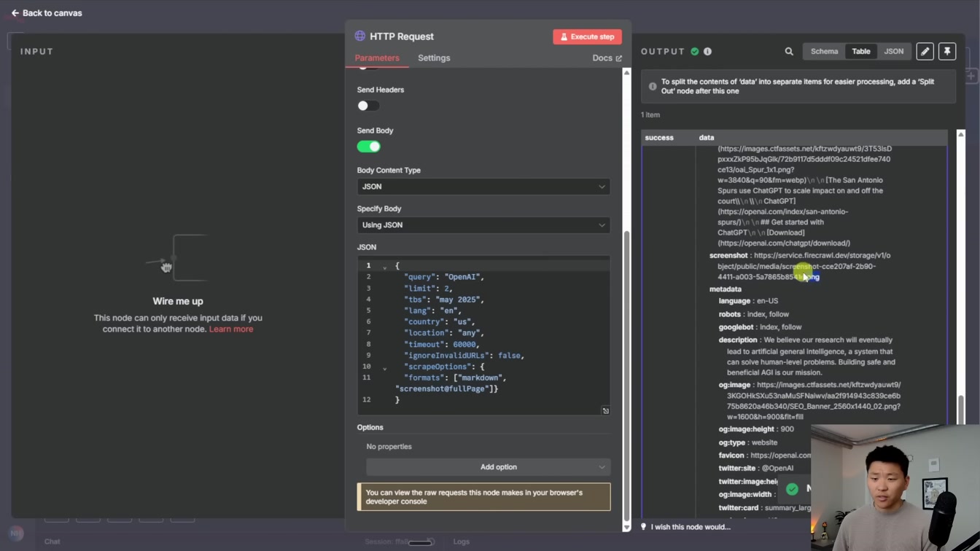Collapse JSON object at line 1
This screenshot has height=551, width=980.
pos(385,267)
